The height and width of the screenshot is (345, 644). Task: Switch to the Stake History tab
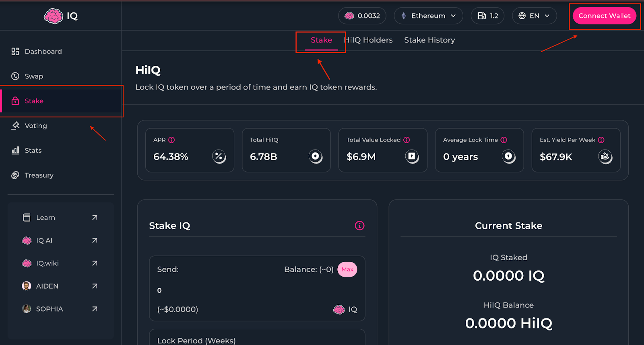tap(429, 40)
